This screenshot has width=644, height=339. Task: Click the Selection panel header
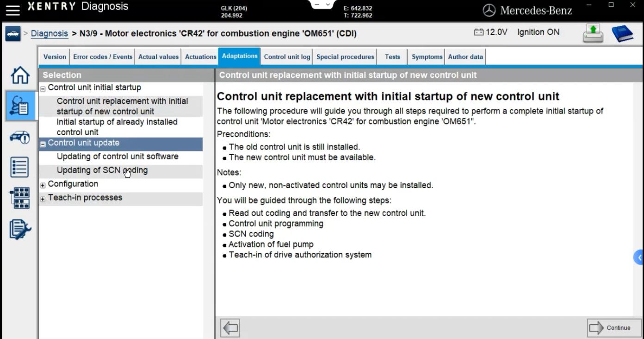click(x=127, y=75)
